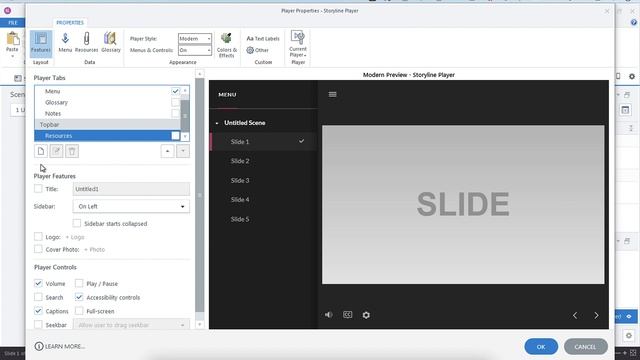This screenshot has height=360, width=640.
Task: Click the Learn More info icon
Action: point(39,347)
